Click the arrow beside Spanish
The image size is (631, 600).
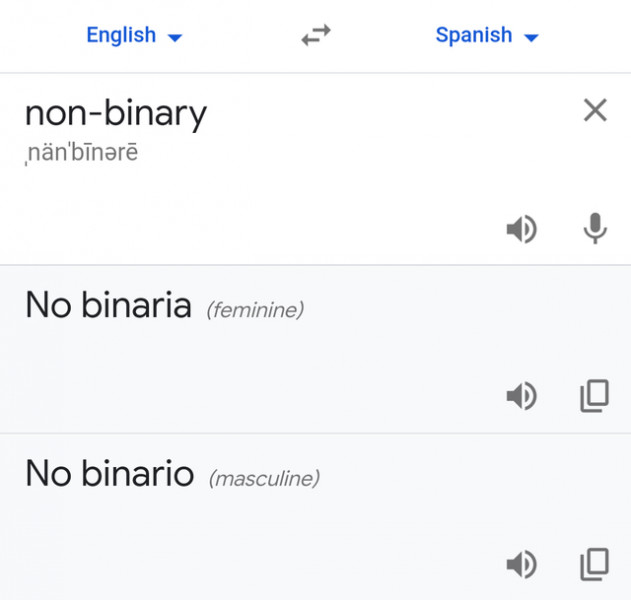[x=531, y=38]
